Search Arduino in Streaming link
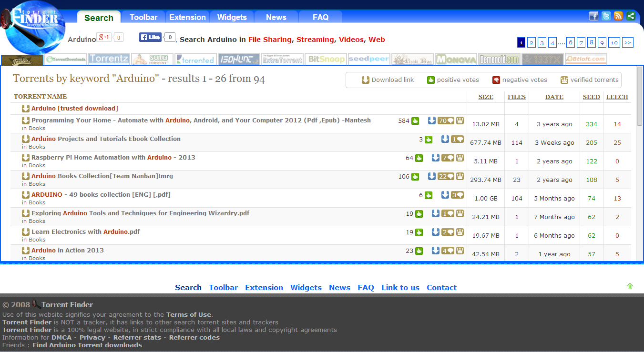This screenshot has height=352, width=644. 315,40
